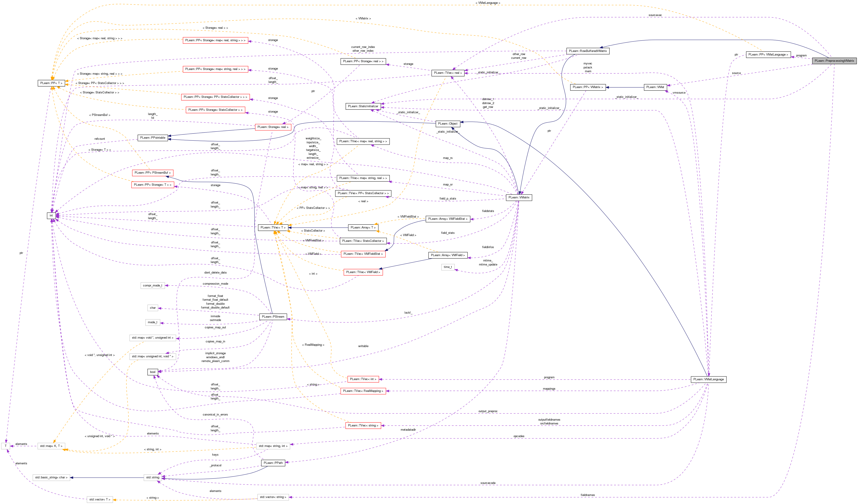Click the compr_mode_t node

[x=153, y=286]
